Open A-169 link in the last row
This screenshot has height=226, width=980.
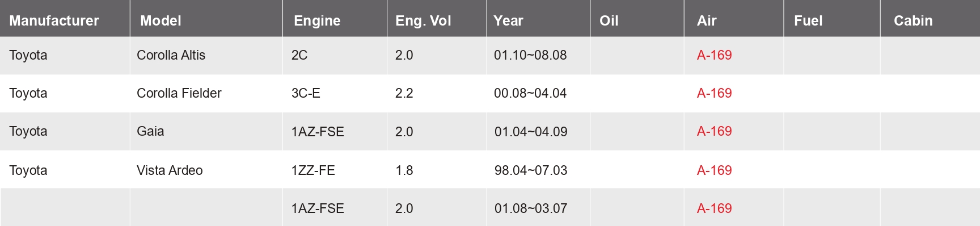click(x=714, y=208)
